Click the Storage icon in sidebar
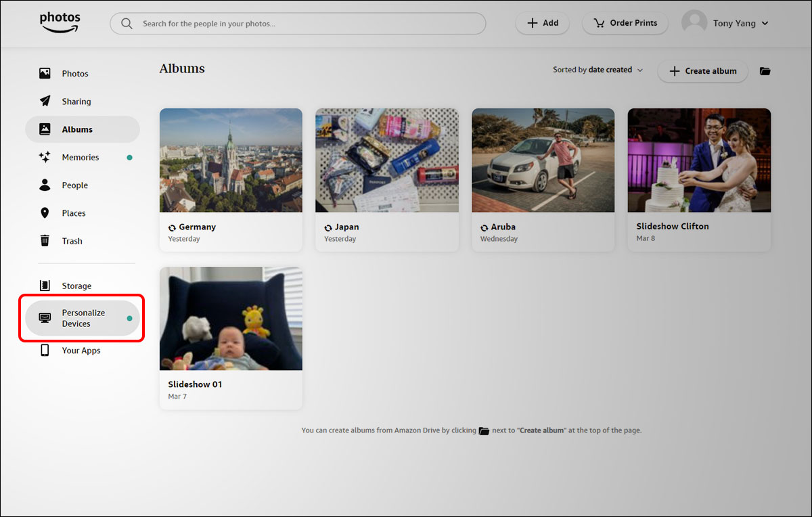This screenshot has height=517, width=812. coord(45,286)
